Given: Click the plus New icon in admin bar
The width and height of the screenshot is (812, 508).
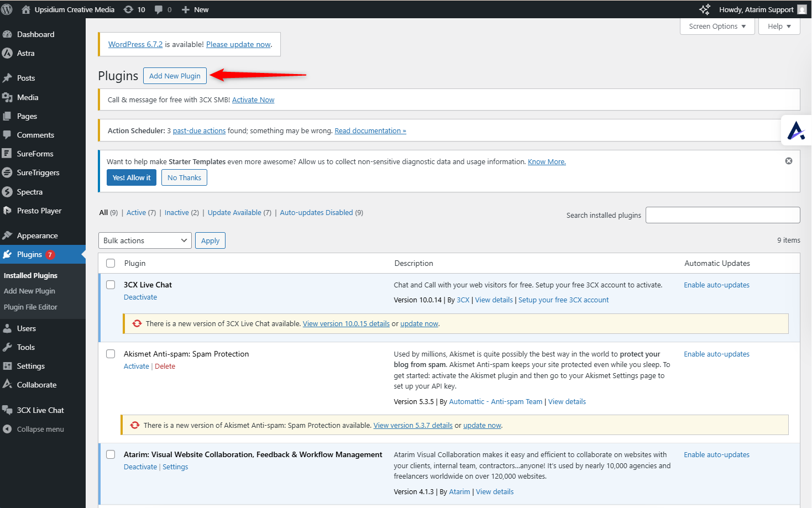Looking at the screenshot, I should [x=186, y=9].
